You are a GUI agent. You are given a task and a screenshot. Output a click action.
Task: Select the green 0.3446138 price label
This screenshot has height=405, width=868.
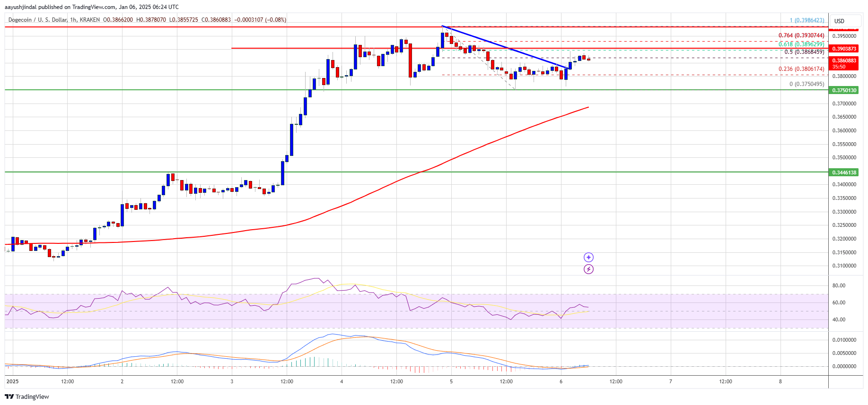844,172
